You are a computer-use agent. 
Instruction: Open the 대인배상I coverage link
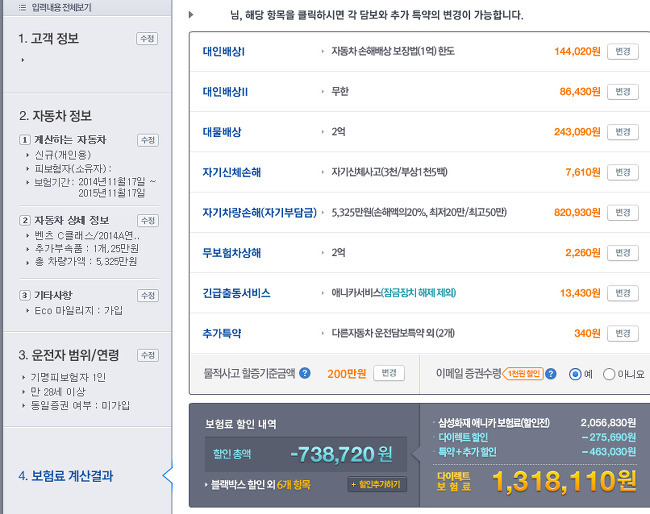point(223,51)
